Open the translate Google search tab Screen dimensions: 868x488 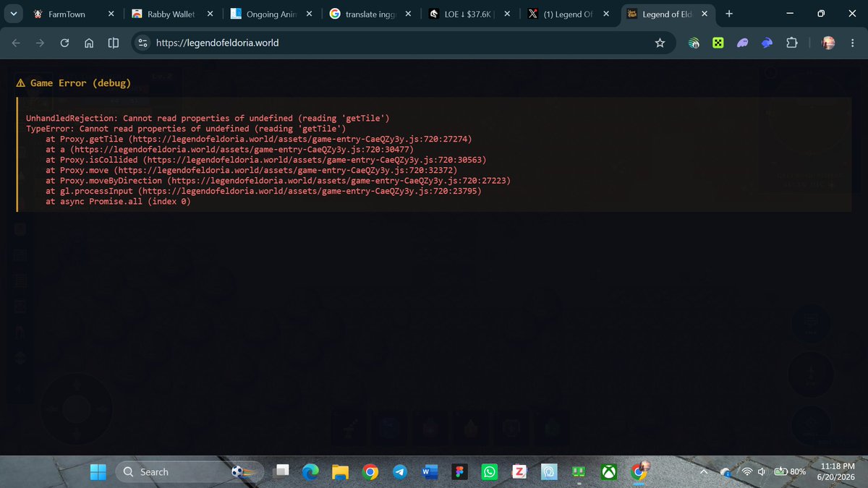tap(370, 14)
